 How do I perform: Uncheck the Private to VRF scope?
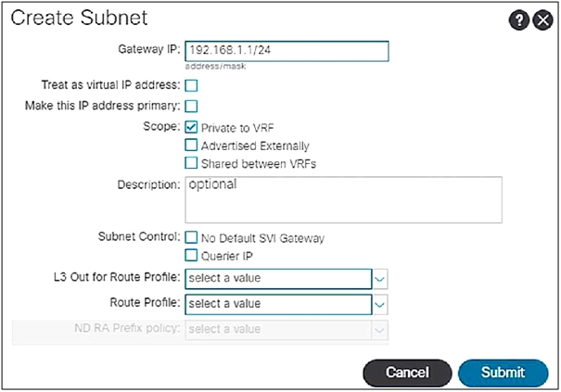pyautogui.click(x=192, y=126)
